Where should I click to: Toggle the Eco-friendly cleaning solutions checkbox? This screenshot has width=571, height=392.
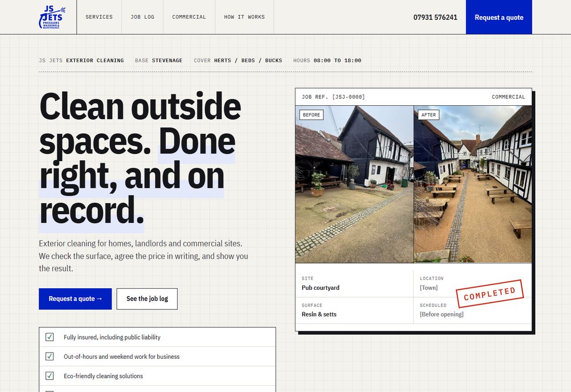click(49, 375)
